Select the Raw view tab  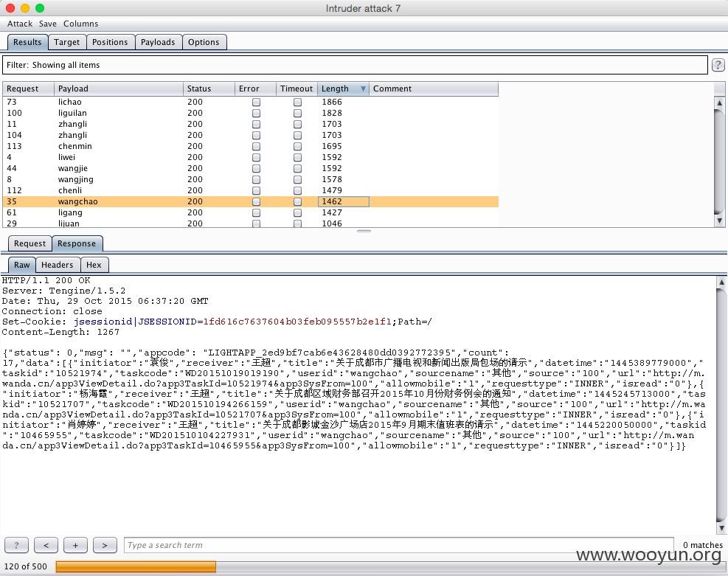22,265
